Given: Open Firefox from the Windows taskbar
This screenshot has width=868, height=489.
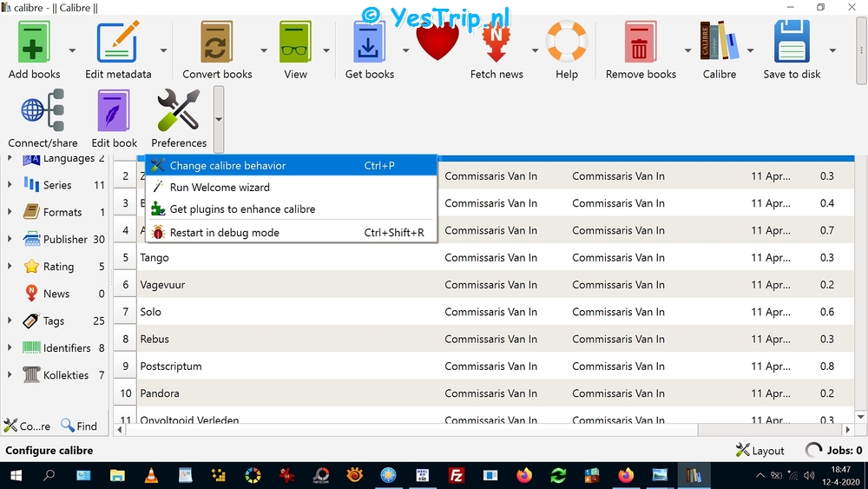Looking at the screenshot, I should [524, 475].
